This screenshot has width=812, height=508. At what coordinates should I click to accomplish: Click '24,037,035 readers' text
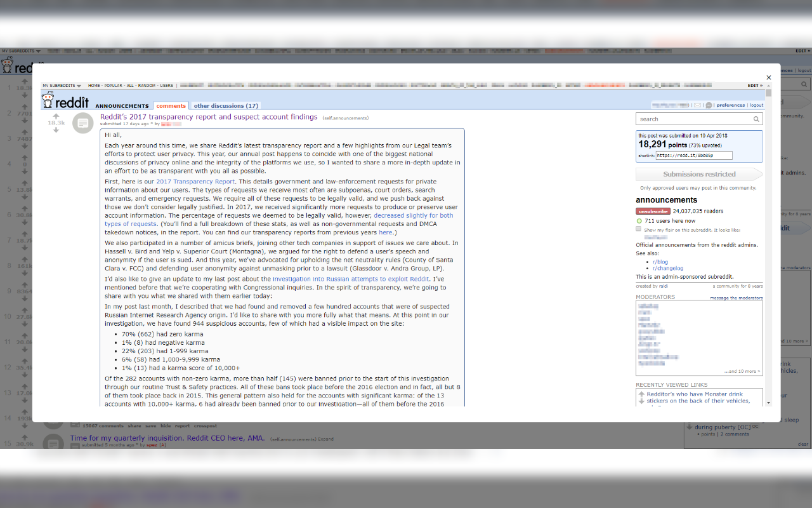pyautogui.click(x=698, y=211)
